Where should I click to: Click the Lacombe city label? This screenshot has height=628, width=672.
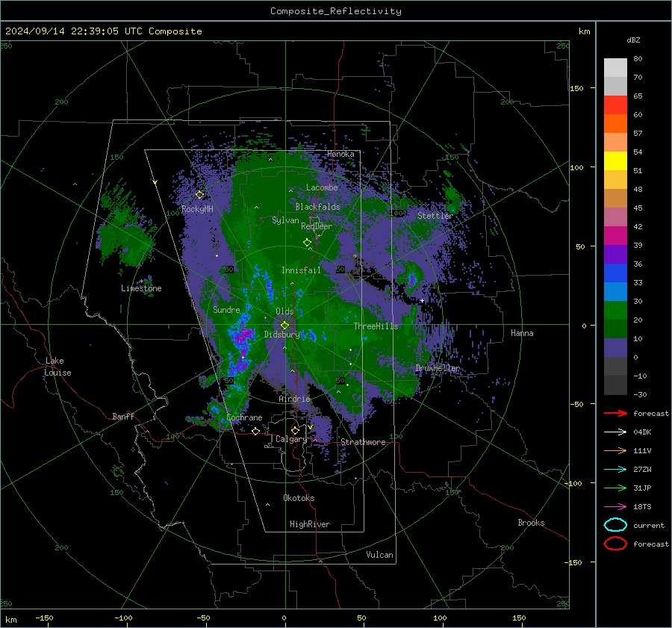coord(322,187)
